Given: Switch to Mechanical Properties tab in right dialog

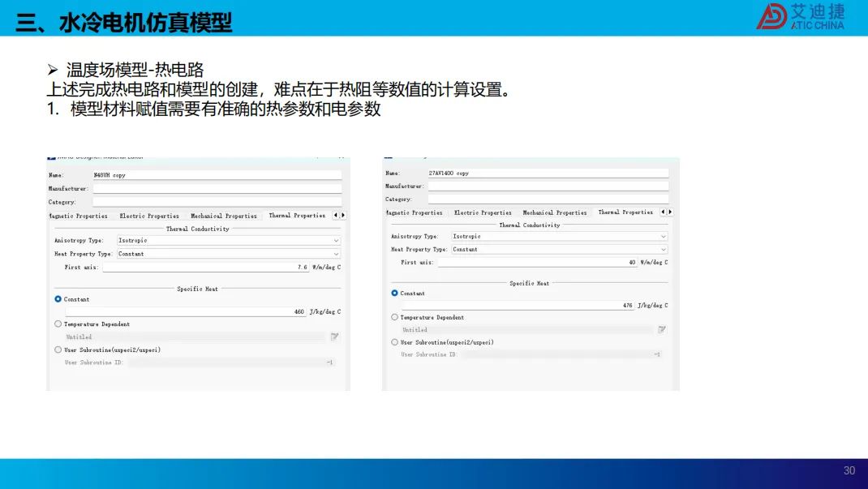Looking at the screenshot, I should pos(555,212).
